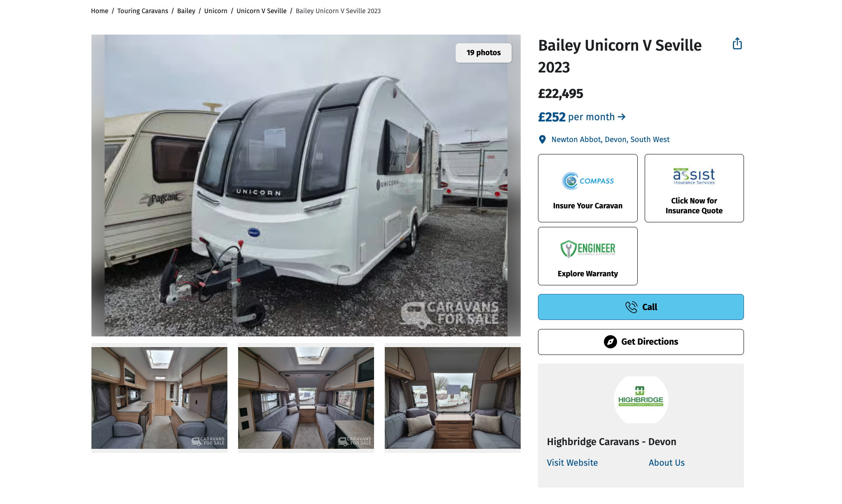The width and height of the screenshot is (842, 504).
Task: Click the Compass insurance logo
Action: pyautogui.click(x=588, y=181)
